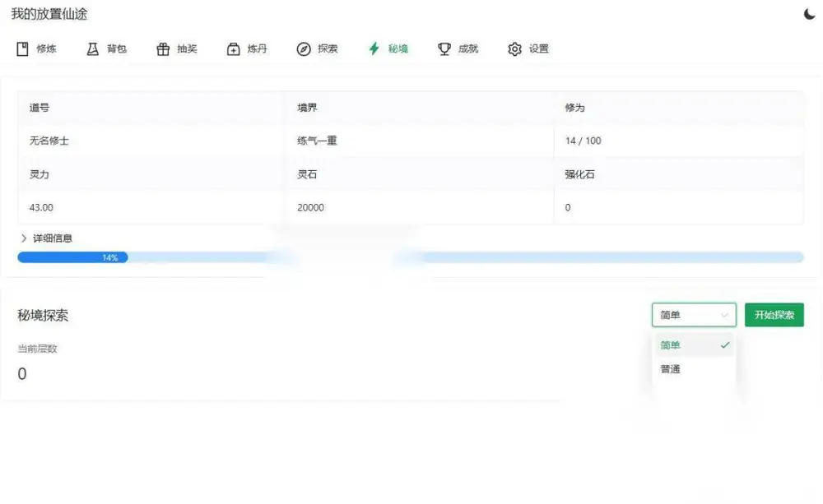
Task: Click the 秘境探索 heading
Action: [43, 315]
